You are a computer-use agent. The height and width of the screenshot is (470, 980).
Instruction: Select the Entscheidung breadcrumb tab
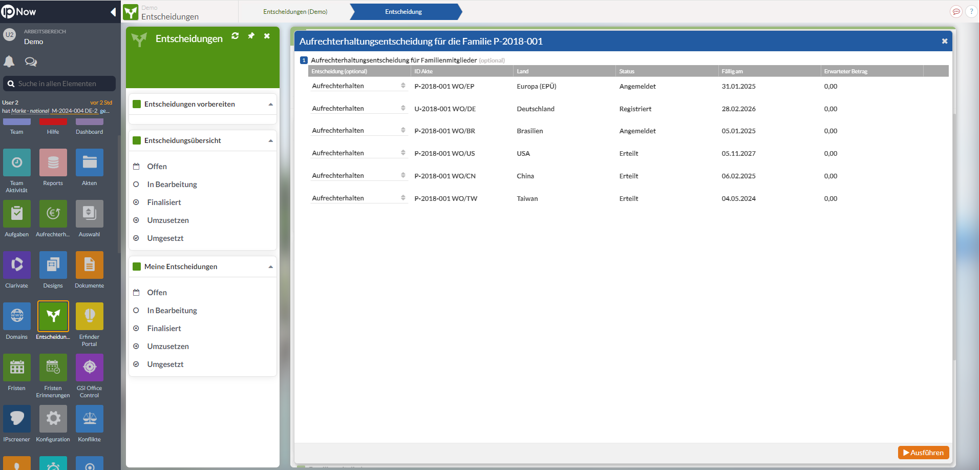(404, 11)
